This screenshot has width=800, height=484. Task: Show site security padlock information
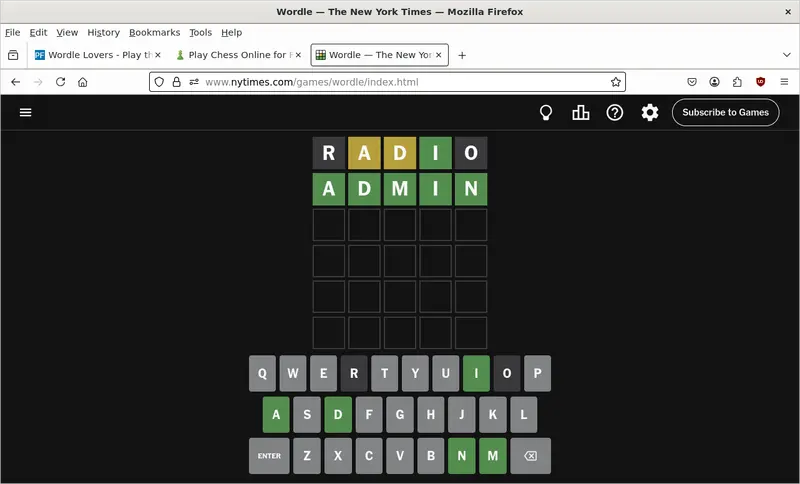pyautogui.click(x=177, y=82)
